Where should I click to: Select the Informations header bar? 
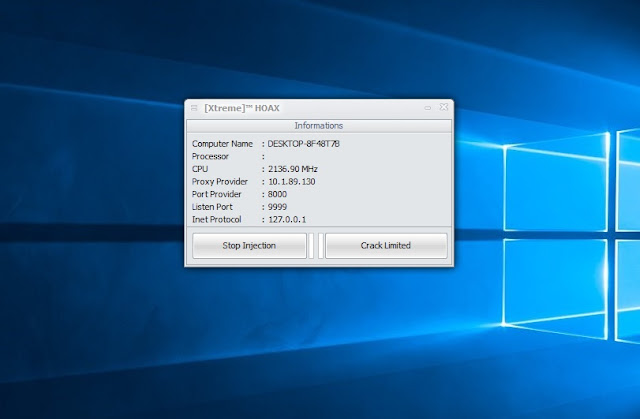click(x=319, y=126)
